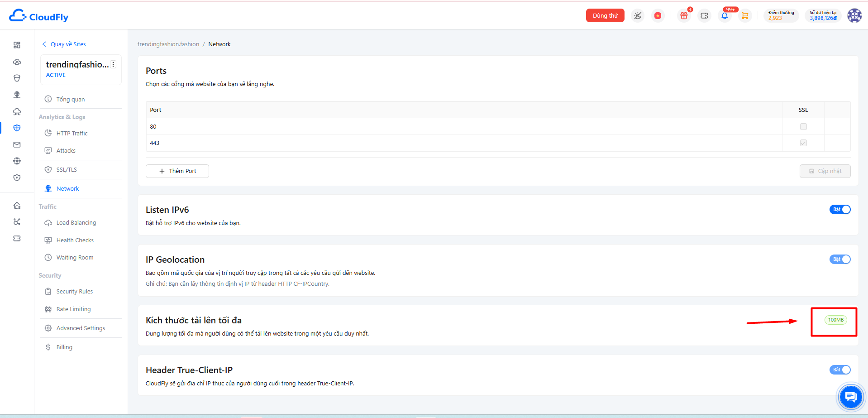Open the notifications bell
Screen dimensions: 868x418
[725, 16]
